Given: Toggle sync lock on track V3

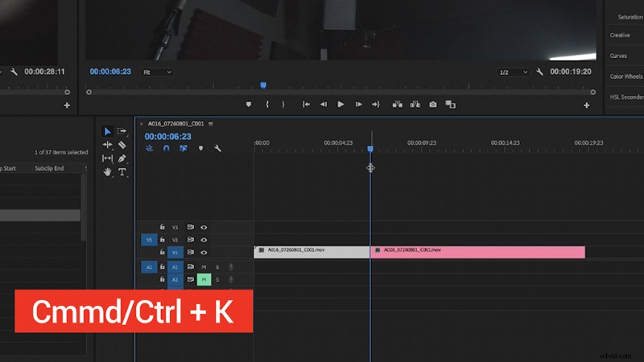Looking at the screenshot, I should pos(191,227).
